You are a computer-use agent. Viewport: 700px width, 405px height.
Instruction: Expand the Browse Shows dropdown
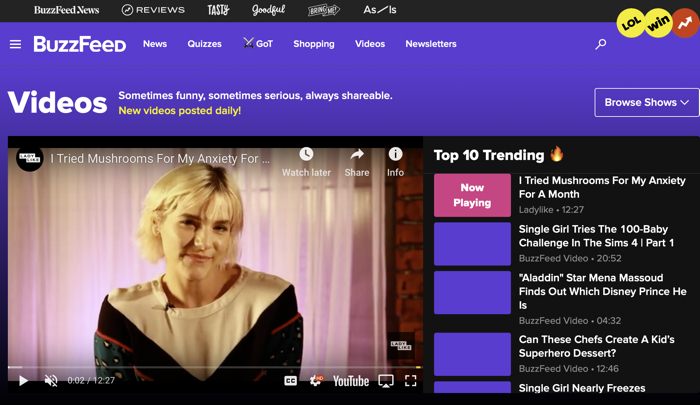646,102
